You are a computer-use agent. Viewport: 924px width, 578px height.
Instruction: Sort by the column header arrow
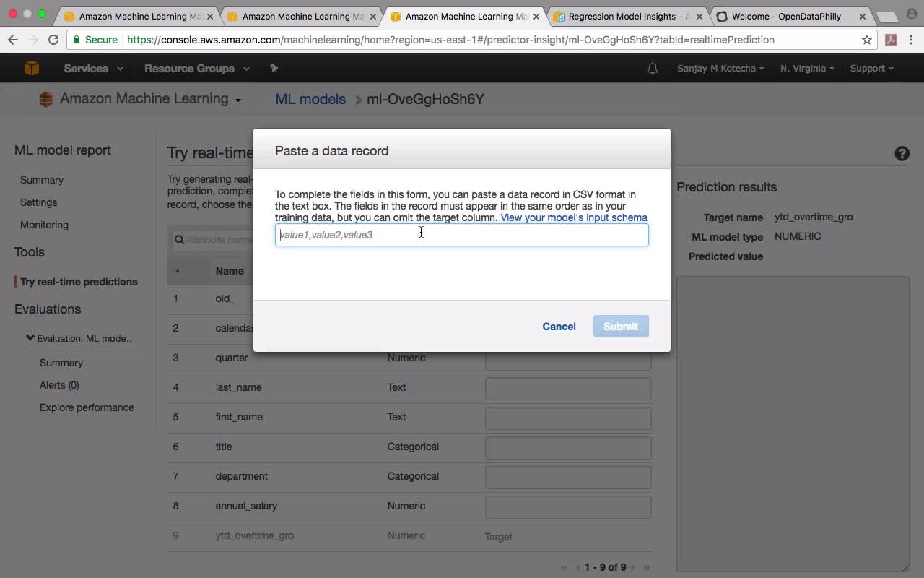(177, 271)
